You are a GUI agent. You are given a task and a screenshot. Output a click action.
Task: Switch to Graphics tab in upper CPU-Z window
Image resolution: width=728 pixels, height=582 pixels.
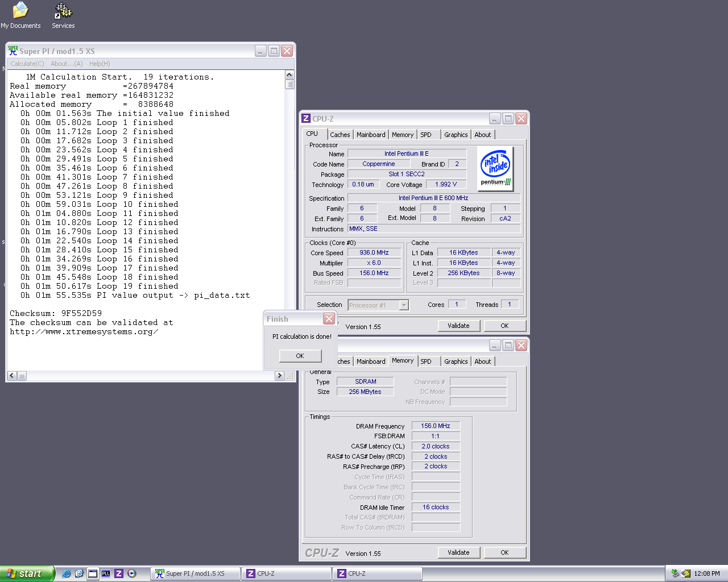pyautogui.click(x=456, y=135)
